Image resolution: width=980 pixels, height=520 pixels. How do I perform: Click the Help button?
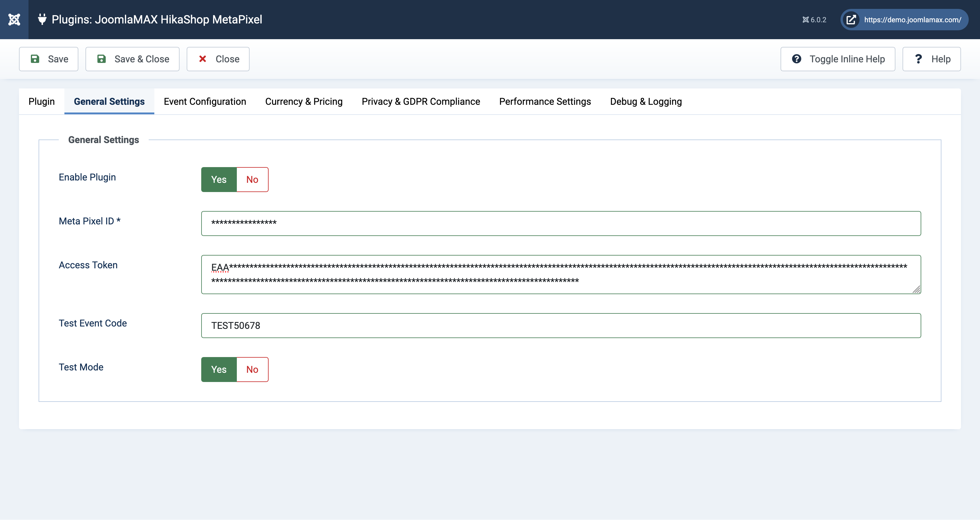[931, 59]
